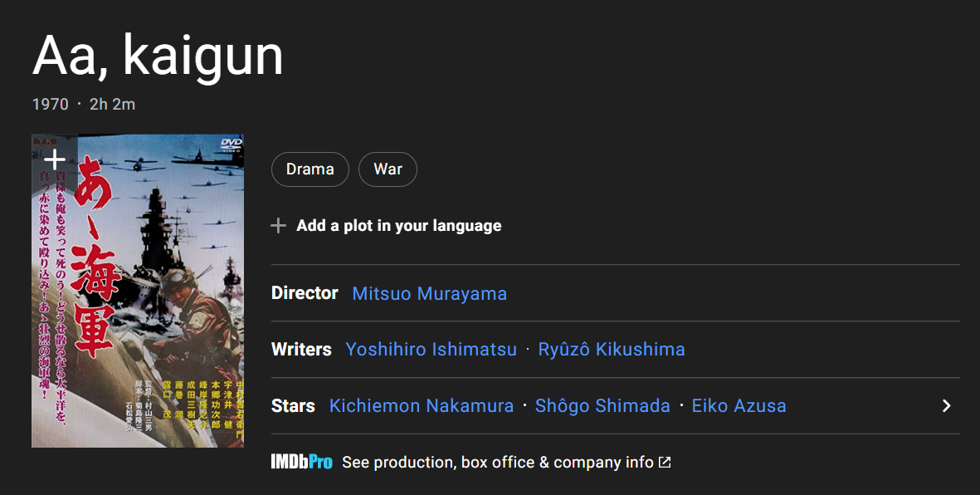Open writer Ryûzô Kikushima's page
This screenshot has width=980, height=495.
coord(612,350)
